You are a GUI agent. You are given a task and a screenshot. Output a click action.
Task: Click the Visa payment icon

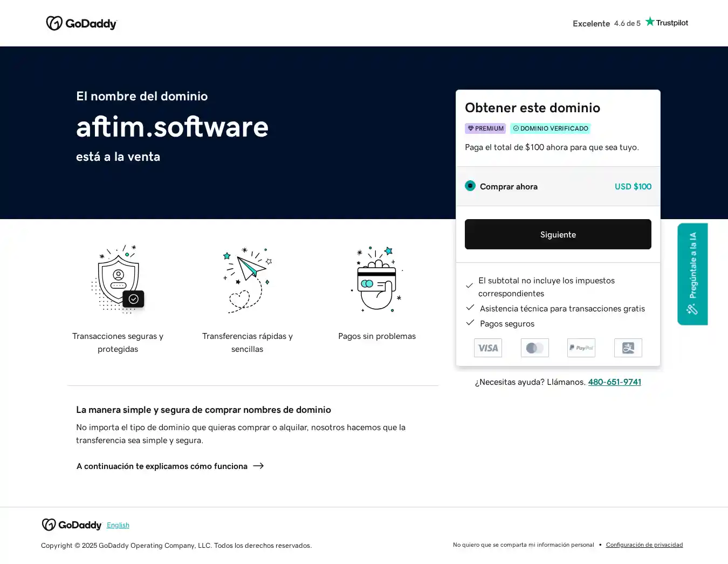tap(487, 348)
